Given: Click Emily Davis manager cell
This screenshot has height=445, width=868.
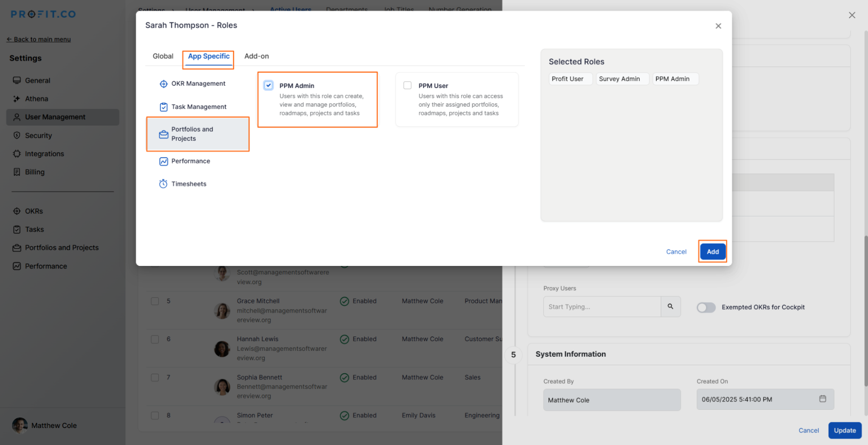Looking at the screenshot, I should 419,416.
